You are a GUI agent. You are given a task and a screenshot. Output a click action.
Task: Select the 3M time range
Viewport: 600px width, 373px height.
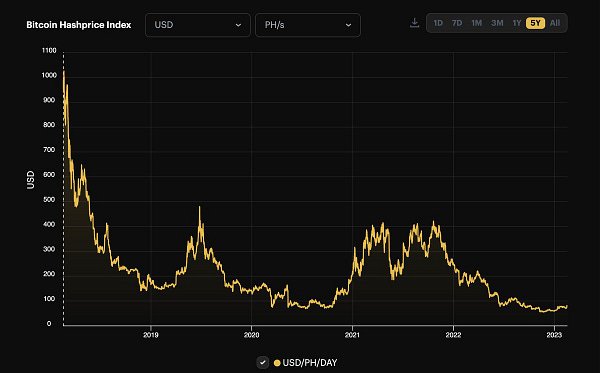coord(497,23)
